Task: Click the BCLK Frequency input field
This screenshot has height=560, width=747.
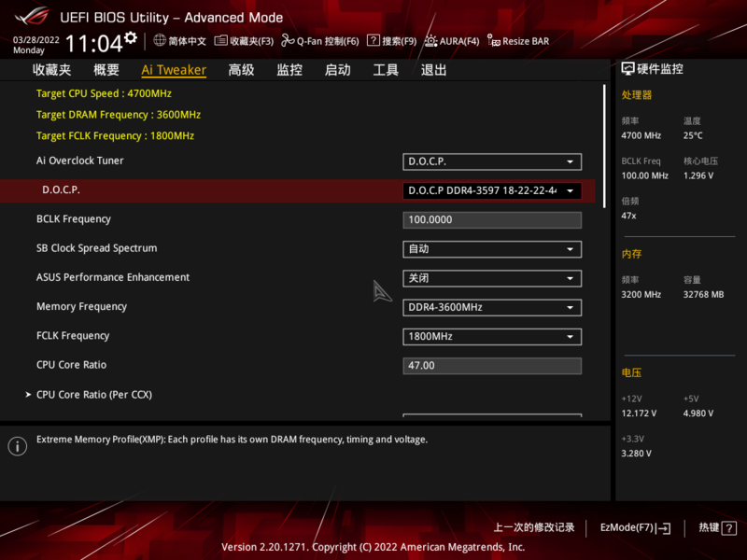Action: tap(492, 220)
